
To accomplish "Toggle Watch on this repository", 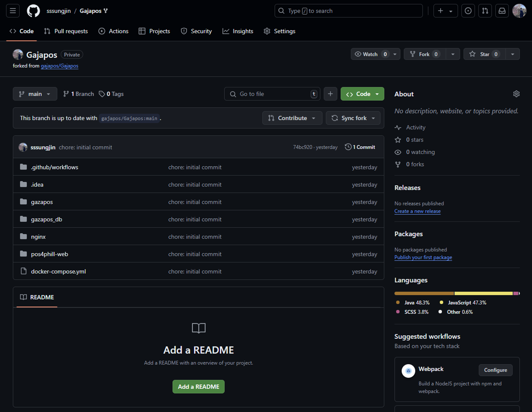I will tap(370, 54).
